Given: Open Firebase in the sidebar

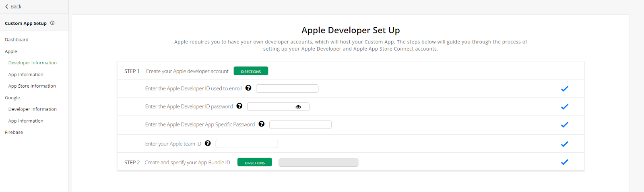Looking at the screenshot, I should coord(14,132).
